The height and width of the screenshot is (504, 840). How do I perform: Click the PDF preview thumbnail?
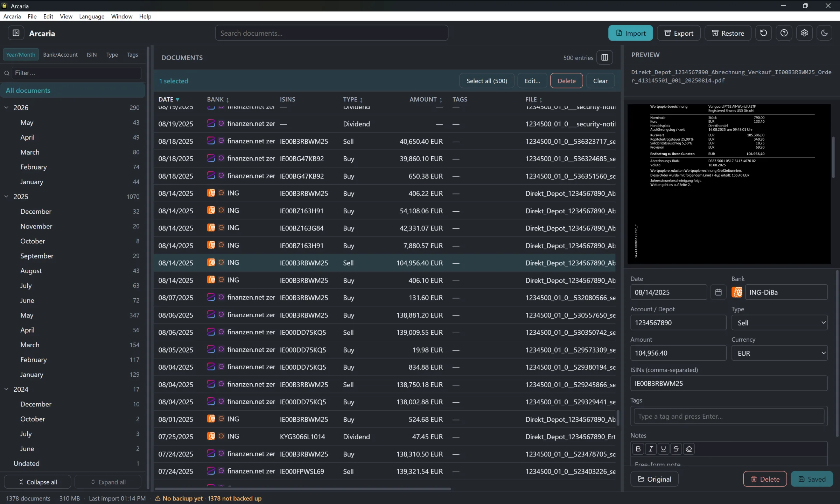tap(729, 184)
